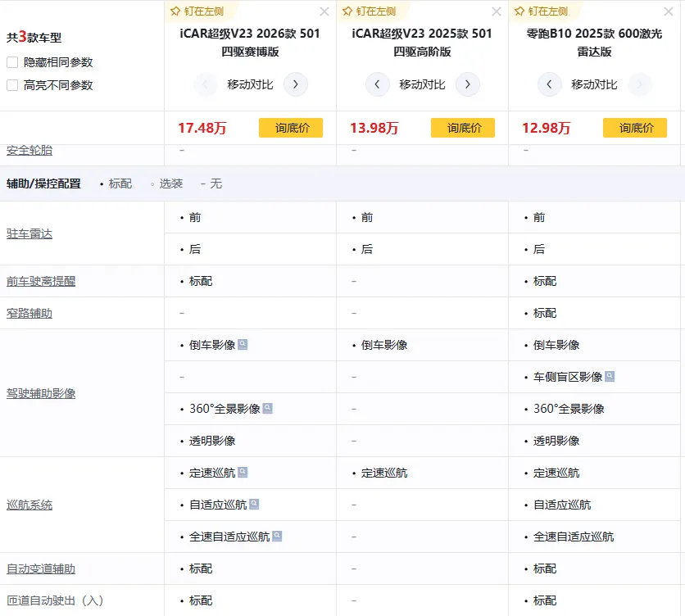Move iCAR V23 2025款 column left
The width and height of the screenshot is (685, 616).
pyautogui.click(x=378, y=84)
